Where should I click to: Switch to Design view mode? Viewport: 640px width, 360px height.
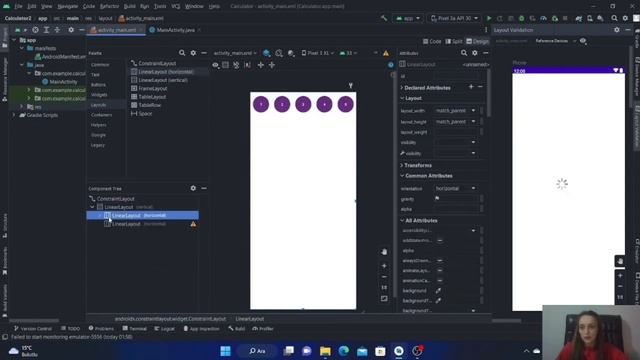478,41
